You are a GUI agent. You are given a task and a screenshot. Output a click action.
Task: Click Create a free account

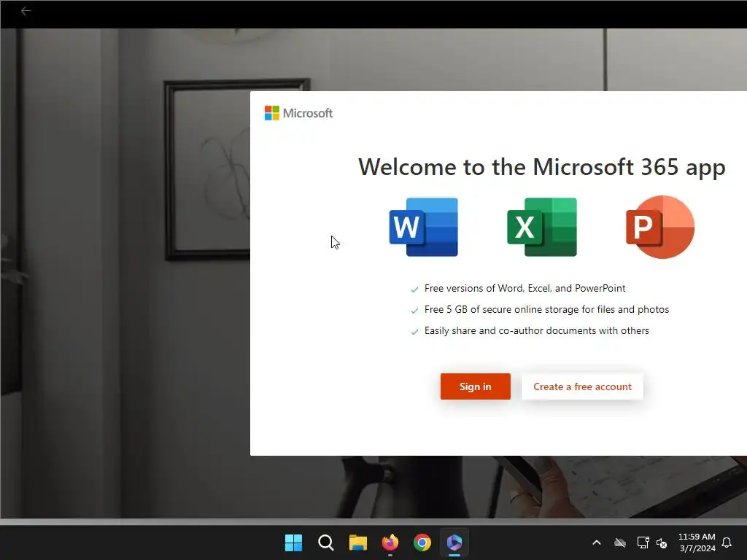pyautogui.click(x=583, y=386)
